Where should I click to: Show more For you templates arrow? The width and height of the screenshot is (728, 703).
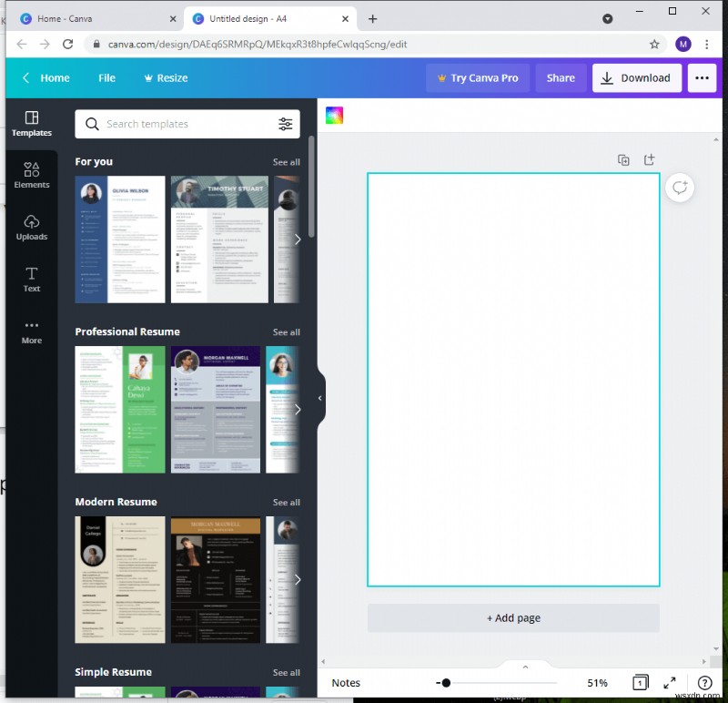coord(298,239)
